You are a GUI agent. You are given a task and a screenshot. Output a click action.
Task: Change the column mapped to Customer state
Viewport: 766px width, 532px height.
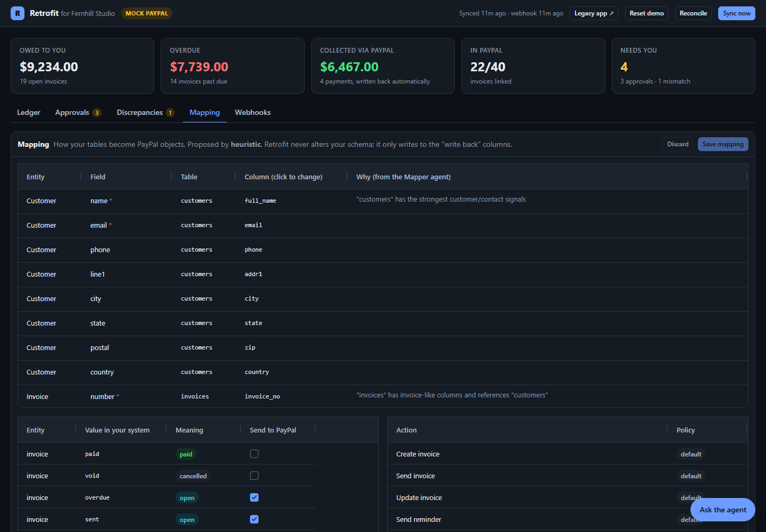(253, 323)
